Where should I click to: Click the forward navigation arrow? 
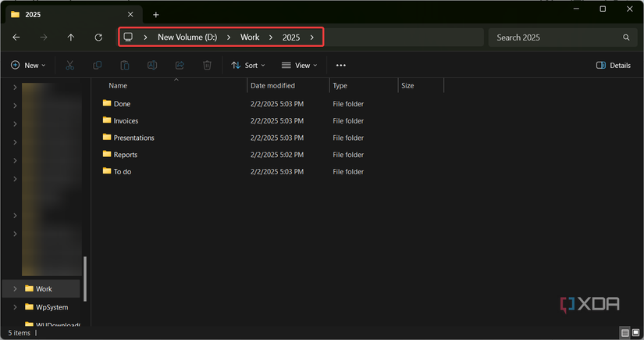pos(44,38)
